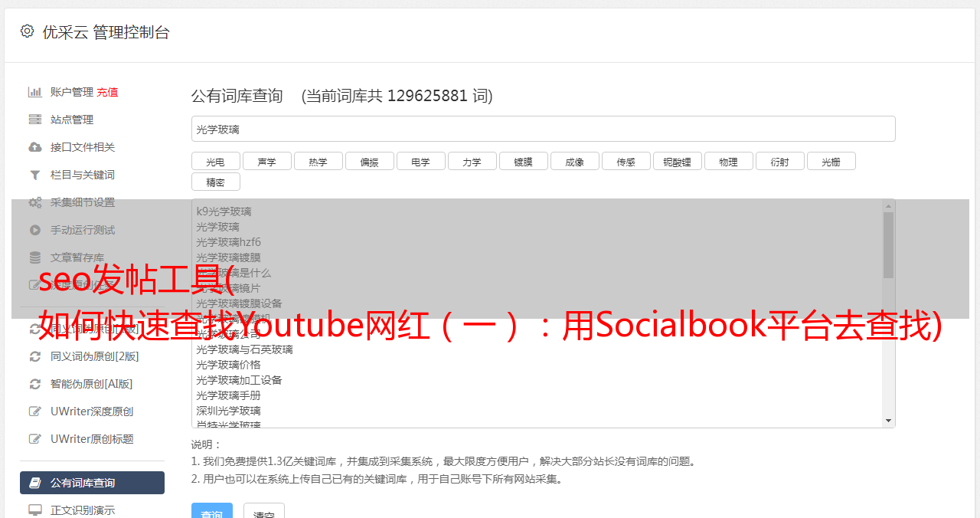Click the results list scrollbar thumb
This screenshot has width=980, height=518.
888,245
